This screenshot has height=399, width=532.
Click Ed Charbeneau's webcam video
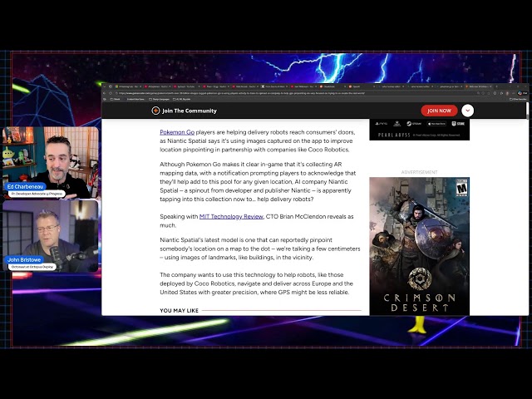[51, 163]
